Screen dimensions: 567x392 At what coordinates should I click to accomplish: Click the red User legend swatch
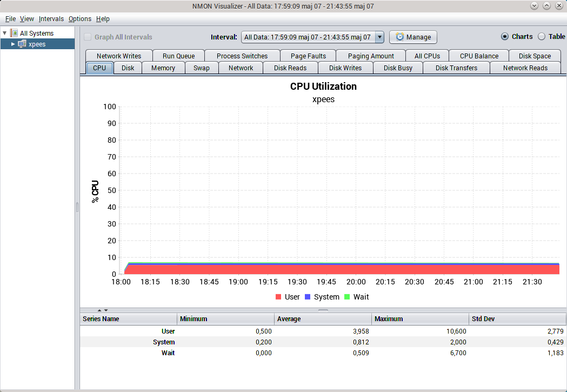point(278,297)
